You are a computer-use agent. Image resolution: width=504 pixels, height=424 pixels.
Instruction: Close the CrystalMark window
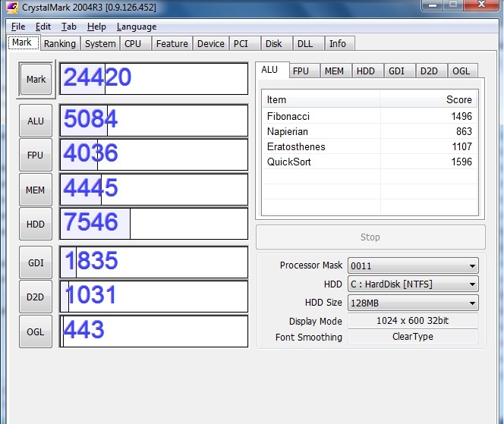(x=481, y=5)
